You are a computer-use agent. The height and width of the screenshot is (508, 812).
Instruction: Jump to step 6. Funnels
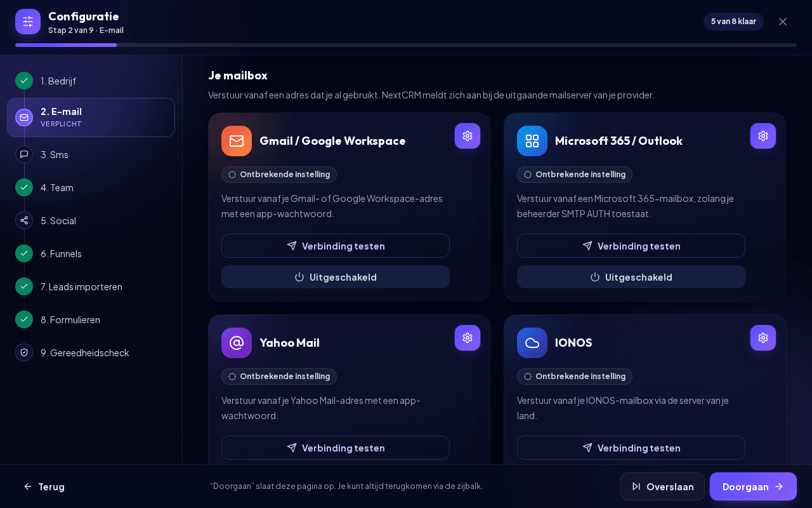[x=91, y=253]
